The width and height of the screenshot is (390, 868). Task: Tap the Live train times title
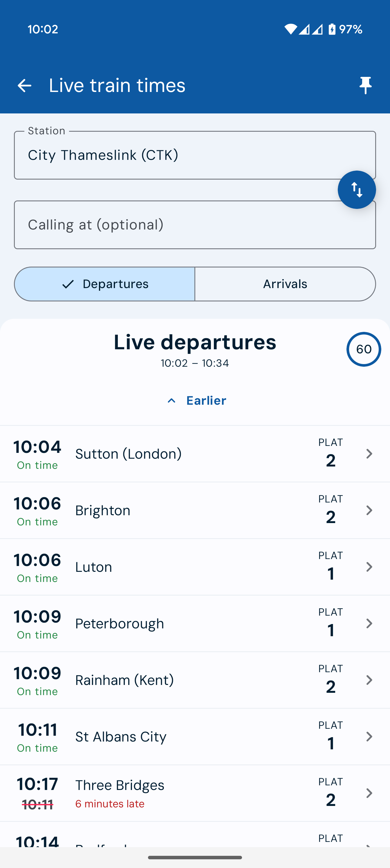(x=117, y=85)
